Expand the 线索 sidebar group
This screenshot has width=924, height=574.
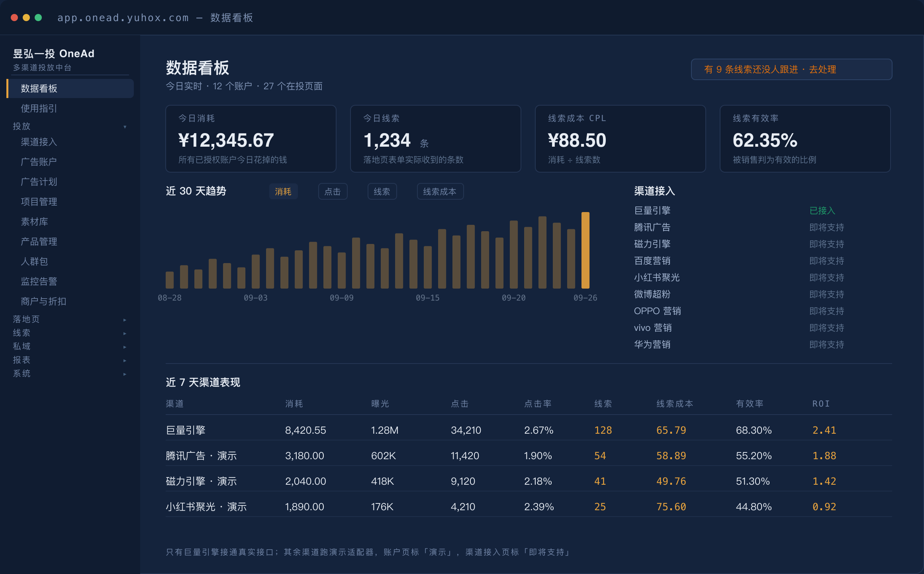click(x=70, y=333)
